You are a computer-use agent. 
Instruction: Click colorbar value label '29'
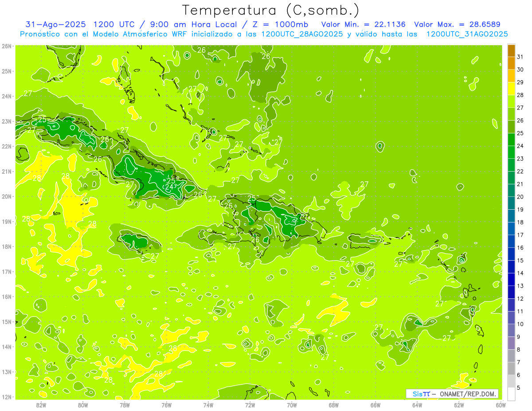click(x=520, y=82)
